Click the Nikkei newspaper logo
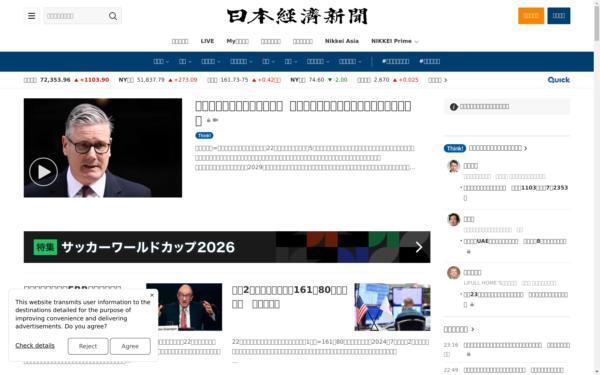Image resolution: width=600 pixels, height=375 pixels. click(297, 16)
